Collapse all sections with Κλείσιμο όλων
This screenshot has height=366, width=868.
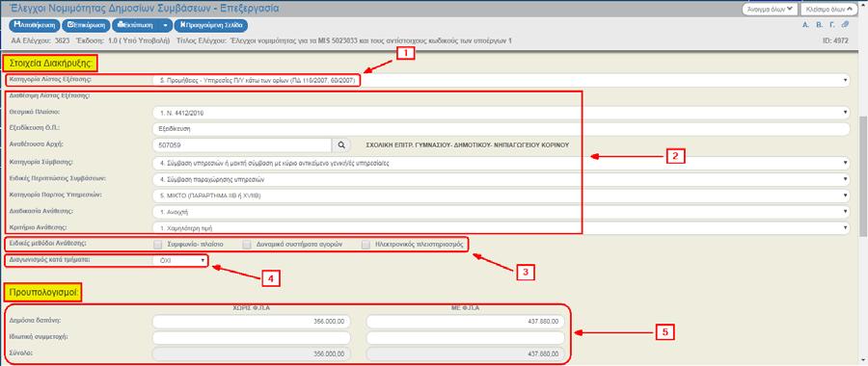click(828, 10)
